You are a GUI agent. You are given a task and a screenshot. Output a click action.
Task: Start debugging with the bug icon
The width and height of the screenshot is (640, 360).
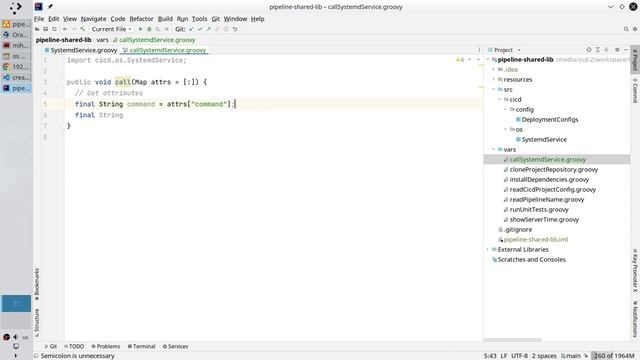(149, 29)
